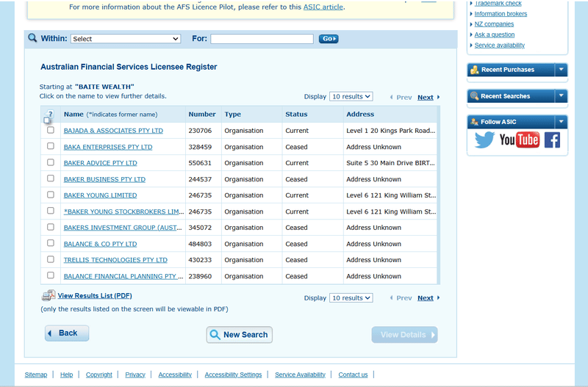Open the Twitter icon under Follow ASIC
The width and height of the screenshot is (588, 387).
[x=484, y=140]
